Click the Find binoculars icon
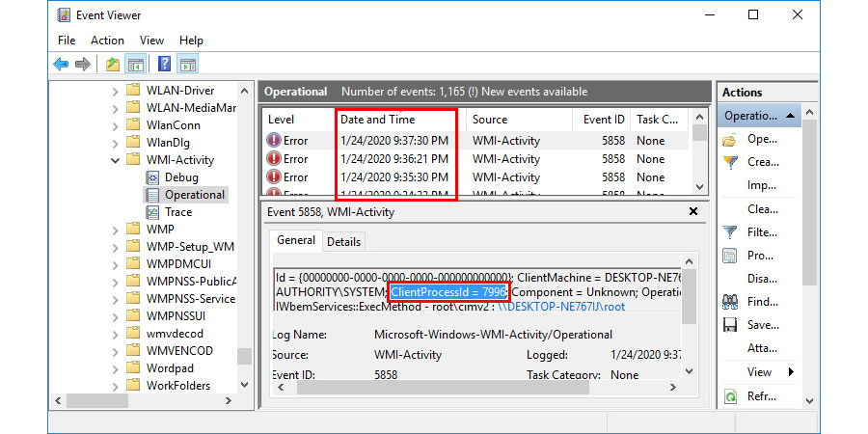The image size is (868, 434). coord(730,302)
